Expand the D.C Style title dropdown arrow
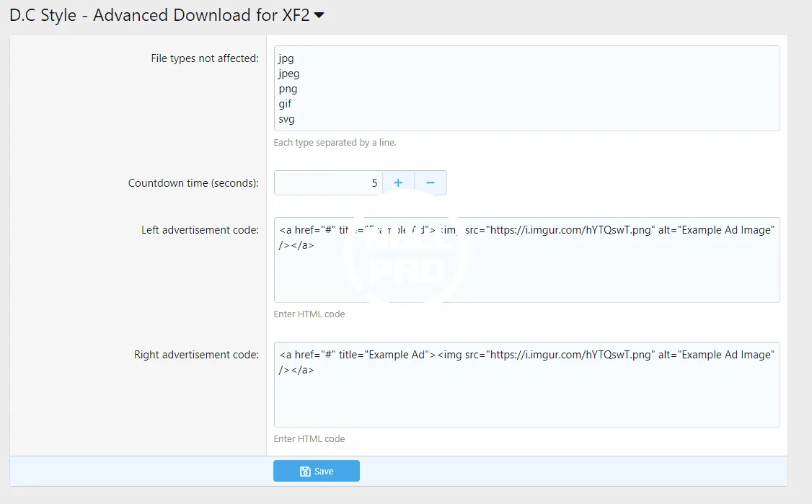The image size is (812, 504). [x=319, y=17]
